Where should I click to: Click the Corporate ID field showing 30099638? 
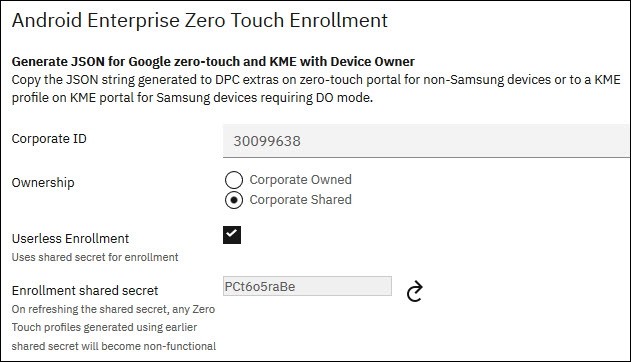pos(427,141)
